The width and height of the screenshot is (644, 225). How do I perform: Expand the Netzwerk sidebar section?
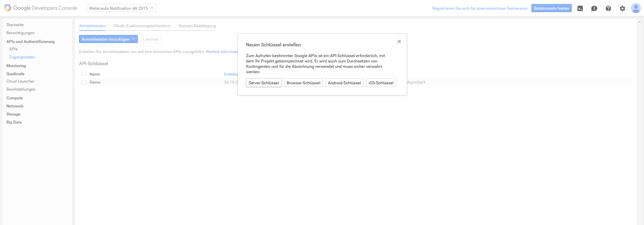[15, 106]
